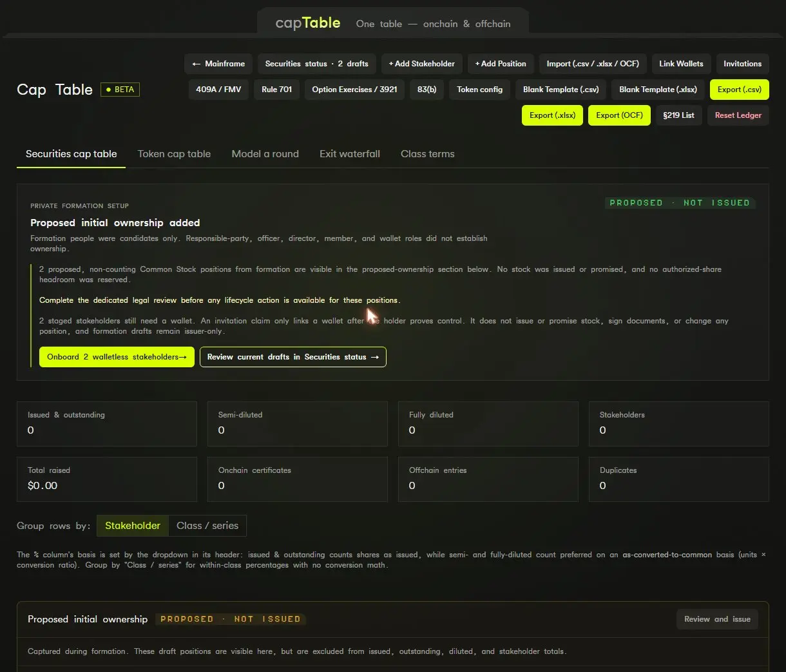Open the Exit waterfall tab
Screen dimensions: 786x672
[x=350, y=154]
